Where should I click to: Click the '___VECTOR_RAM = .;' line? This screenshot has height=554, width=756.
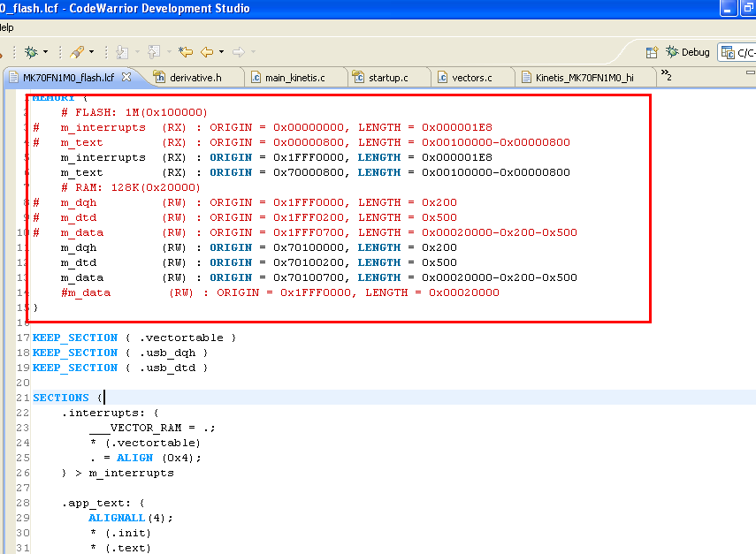pyautogui.click(x=152, y=428)
